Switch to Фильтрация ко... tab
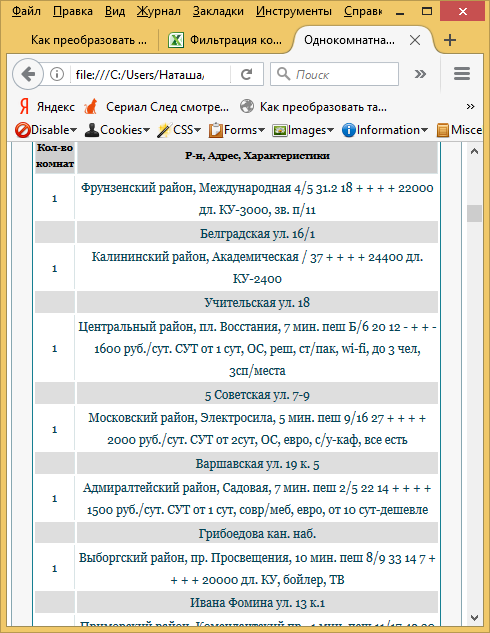 (226, 40)
